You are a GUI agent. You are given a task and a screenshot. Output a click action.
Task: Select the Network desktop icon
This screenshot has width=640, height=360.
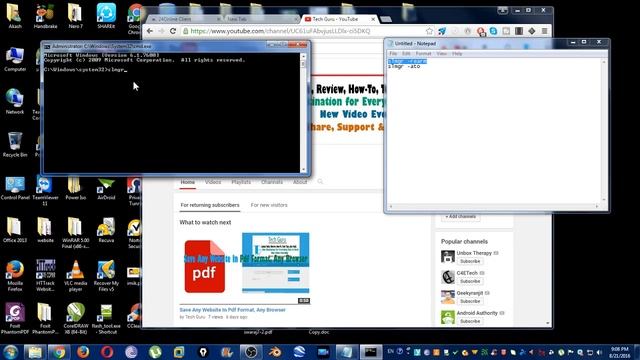pyautogui.click(x=15, y=101)
